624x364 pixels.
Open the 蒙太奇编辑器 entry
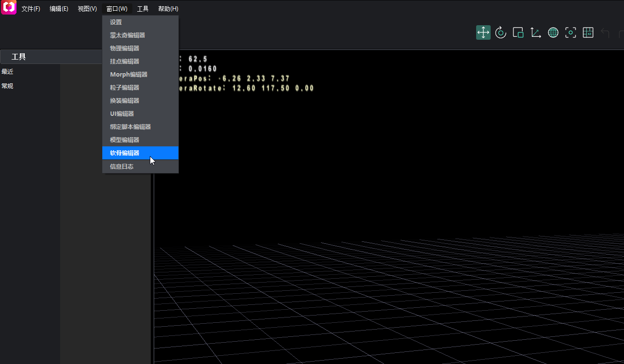coord(141,35)
